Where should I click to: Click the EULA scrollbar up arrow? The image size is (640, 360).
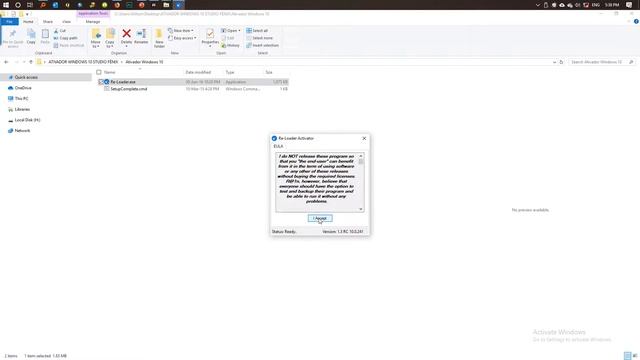[361, 156]
